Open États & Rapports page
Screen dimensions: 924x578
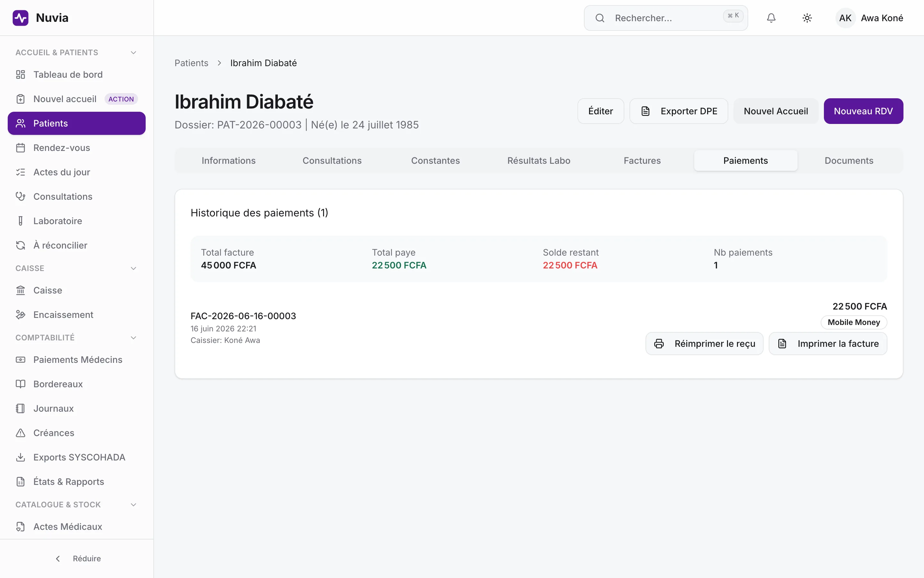tap(76, 482)
